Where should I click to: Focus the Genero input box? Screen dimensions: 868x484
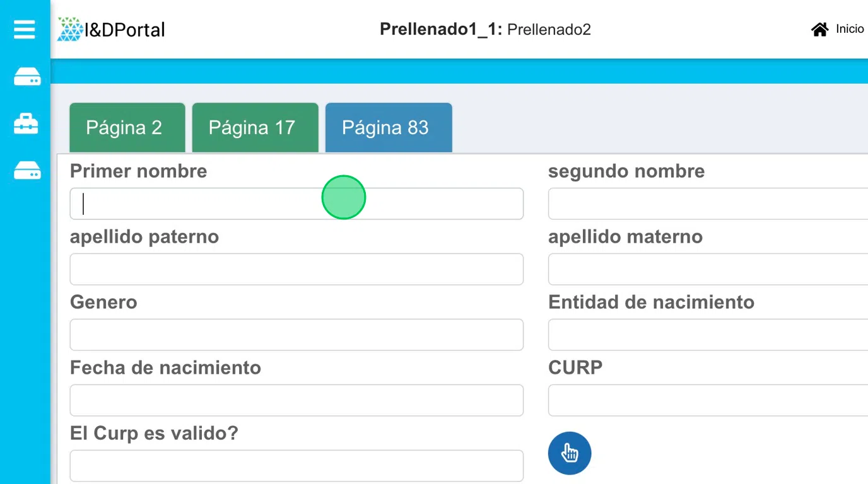(x=296, y=335)
